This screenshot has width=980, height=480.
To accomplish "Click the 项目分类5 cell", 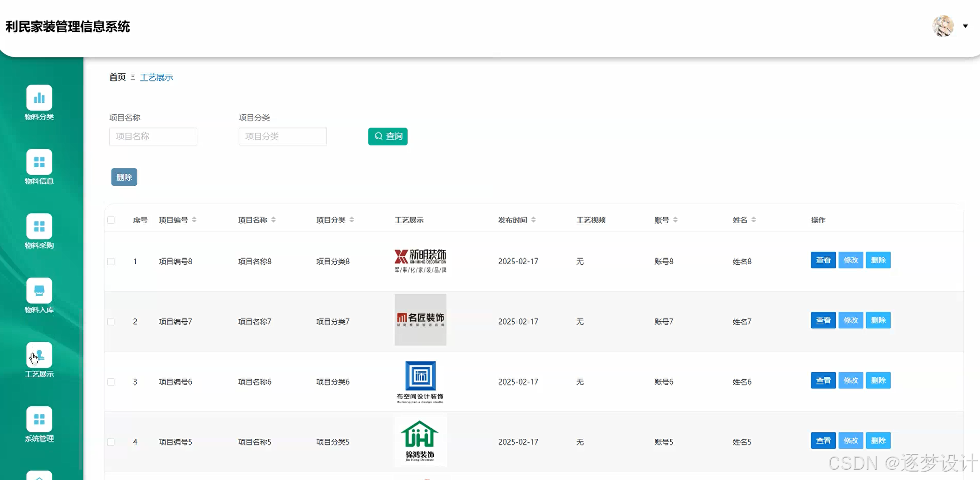I will [333, 442].
